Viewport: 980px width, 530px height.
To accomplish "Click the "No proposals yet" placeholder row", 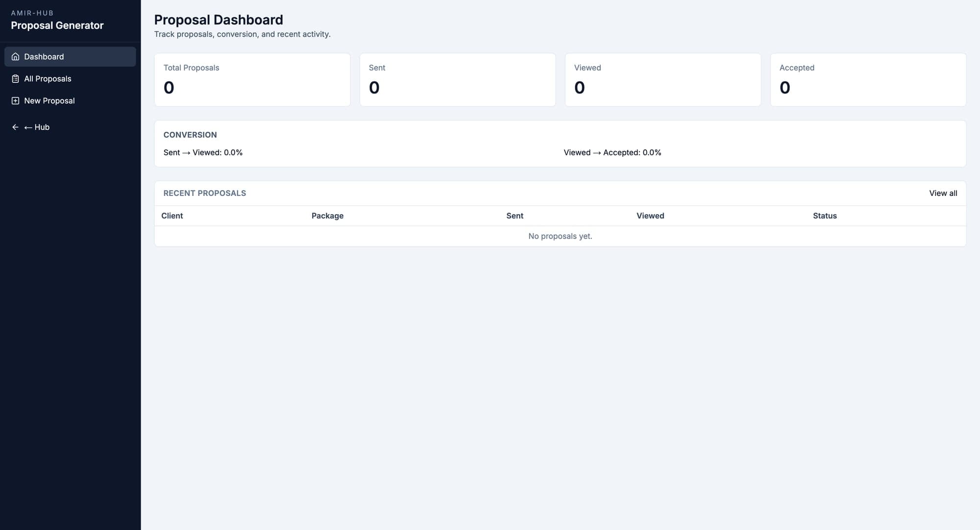I will (x=560, y=236).
